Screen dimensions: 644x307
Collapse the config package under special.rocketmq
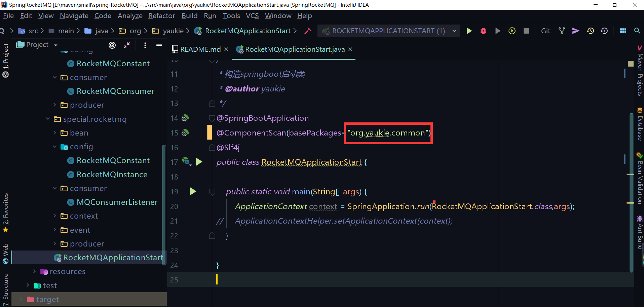click(x=54, y=147)
